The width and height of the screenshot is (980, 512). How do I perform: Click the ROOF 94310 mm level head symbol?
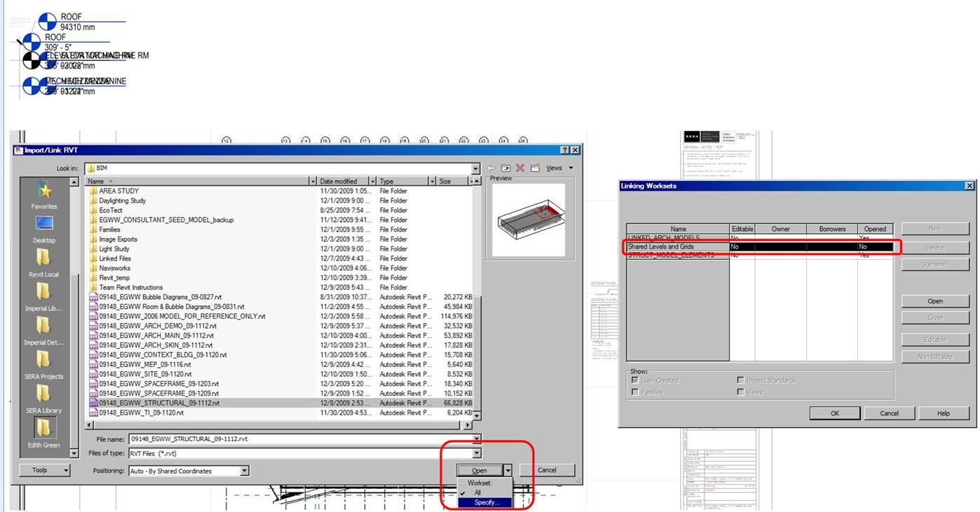[x=48, y=21]
